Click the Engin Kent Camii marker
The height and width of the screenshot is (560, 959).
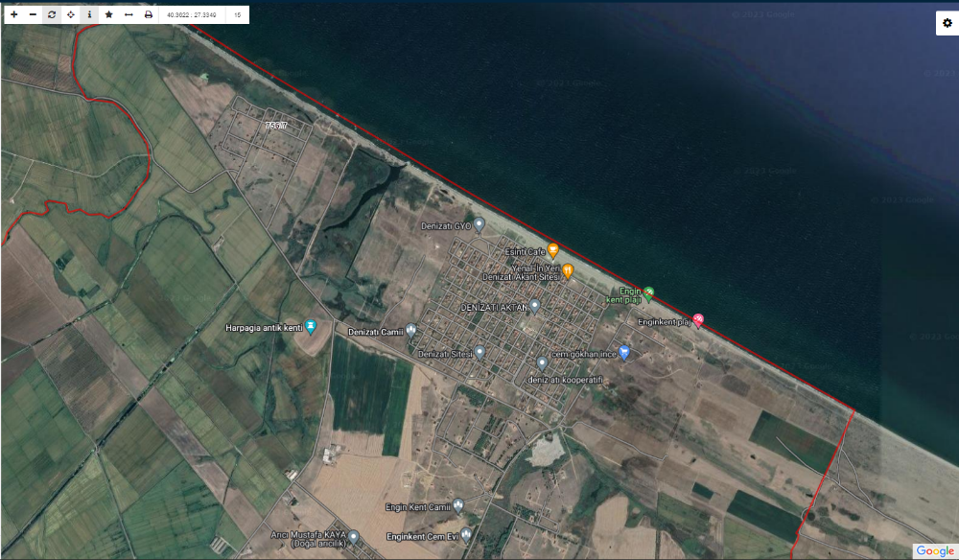[458, 505]
